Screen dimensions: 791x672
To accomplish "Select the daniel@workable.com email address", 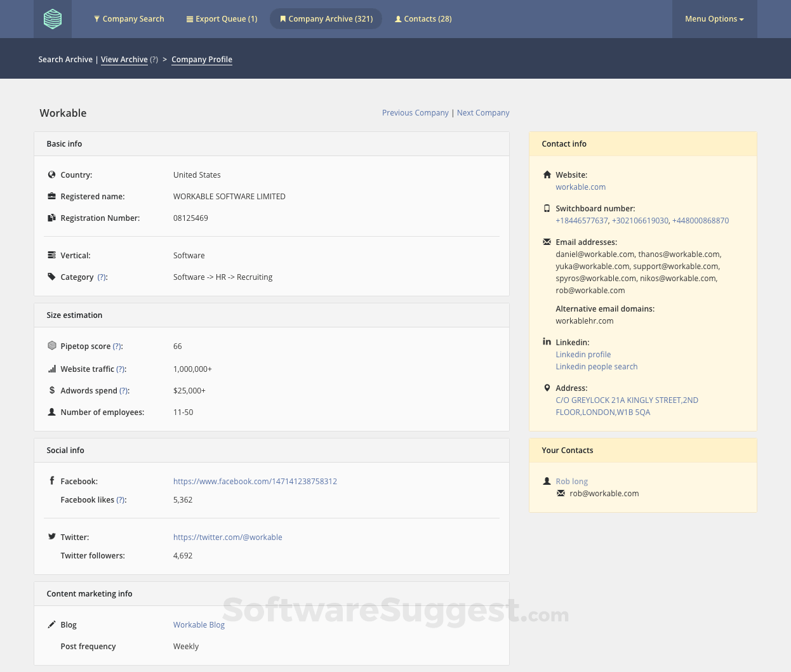I will [x=594, y=254].
